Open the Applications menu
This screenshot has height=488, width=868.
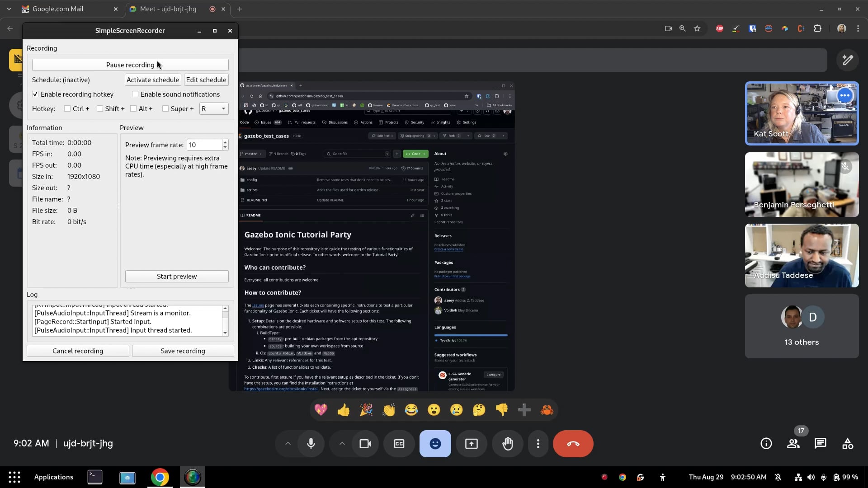point(53,477)
